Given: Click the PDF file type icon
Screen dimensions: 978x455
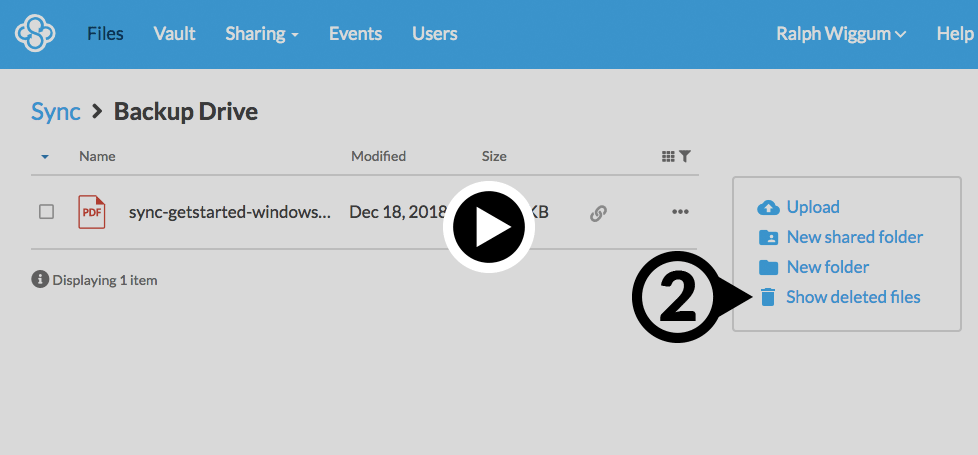Looking at the screenshot, I should 92,212.
